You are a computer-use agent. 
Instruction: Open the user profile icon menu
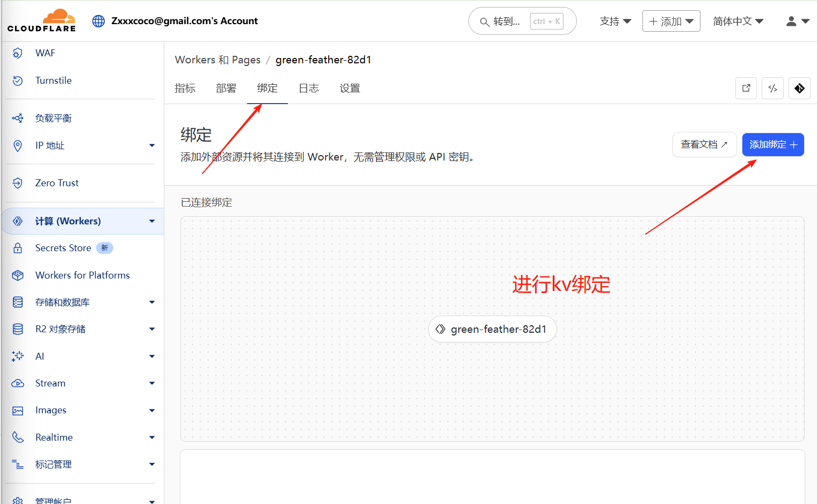pos(798,21)
